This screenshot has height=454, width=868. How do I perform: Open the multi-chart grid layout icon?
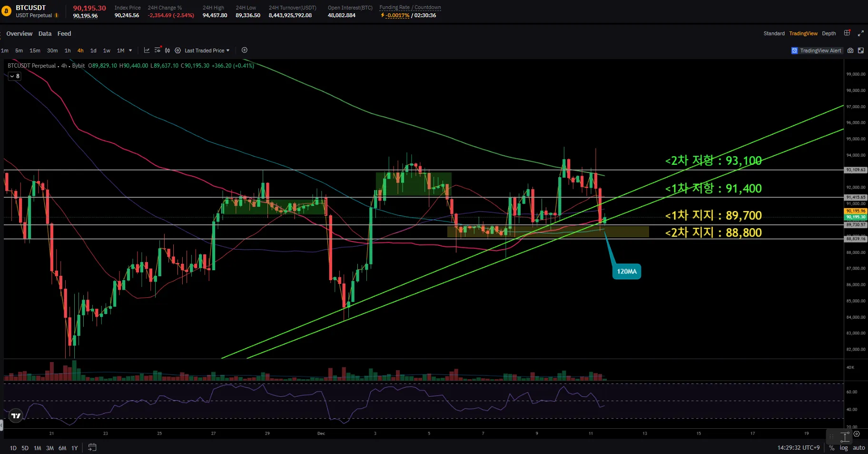(847, 33)
